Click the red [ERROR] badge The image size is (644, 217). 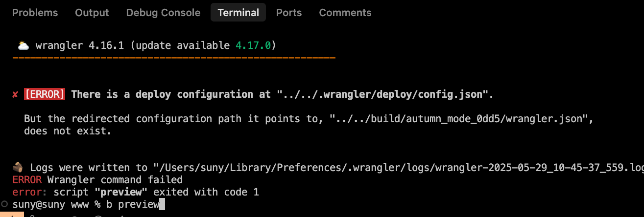[x=45, y=94]
